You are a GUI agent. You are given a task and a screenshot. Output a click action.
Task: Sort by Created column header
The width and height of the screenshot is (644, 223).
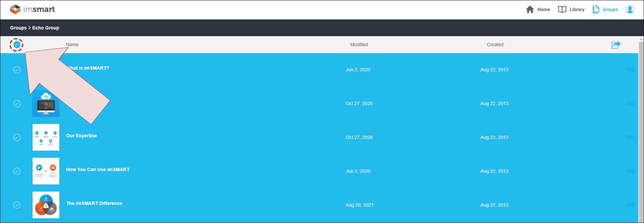pos(495,45)
